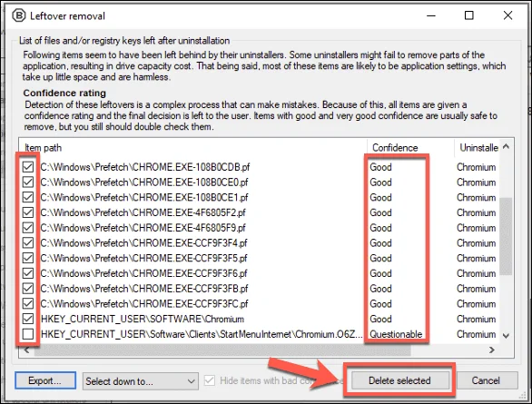The image size is (532, 404).
Task: Uncheck HKEY_CURRENT_USER\SOFTWARE\Chromium item
Action: coord(28,319)
